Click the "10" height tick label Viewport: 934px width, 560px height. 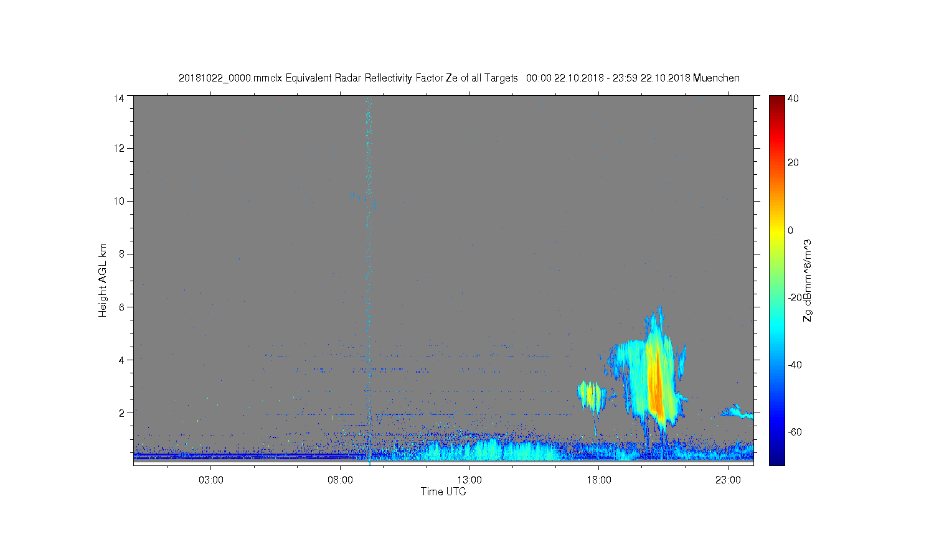[119, 201]
